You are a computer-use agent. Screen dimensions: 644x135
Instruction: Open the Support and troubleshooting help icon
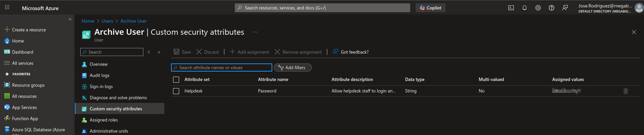pyautogui.click(x=552, y=8)
